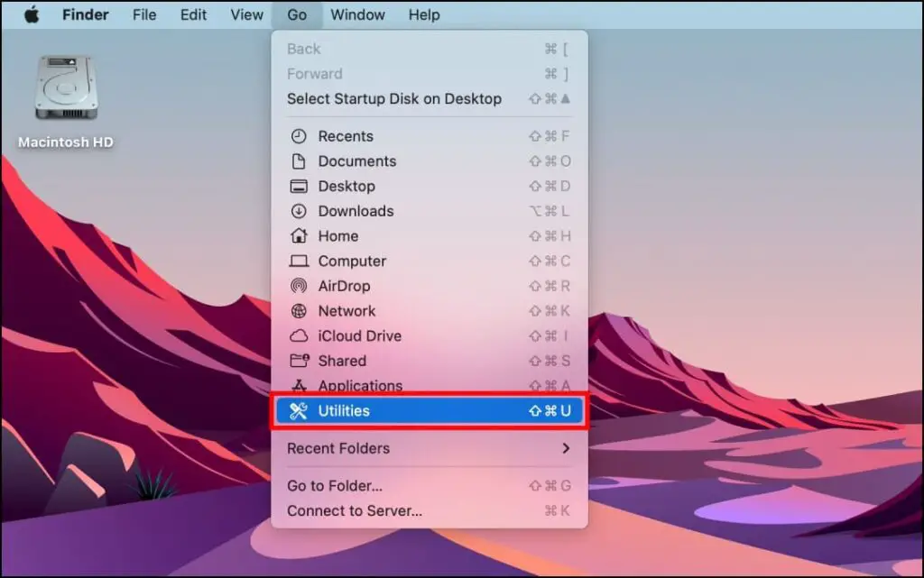Open the Window menu
Viewport: 924px width, 578px height.
pos(357,14)
